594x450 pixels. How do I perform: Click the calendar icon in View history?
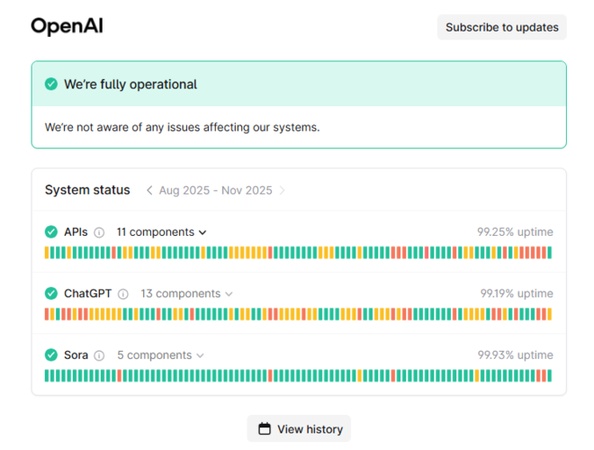coord(264,429)
